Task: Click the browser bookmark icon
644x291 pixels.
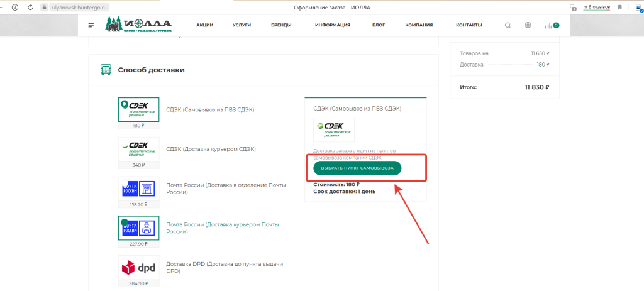Action: [x=619, y=7]
